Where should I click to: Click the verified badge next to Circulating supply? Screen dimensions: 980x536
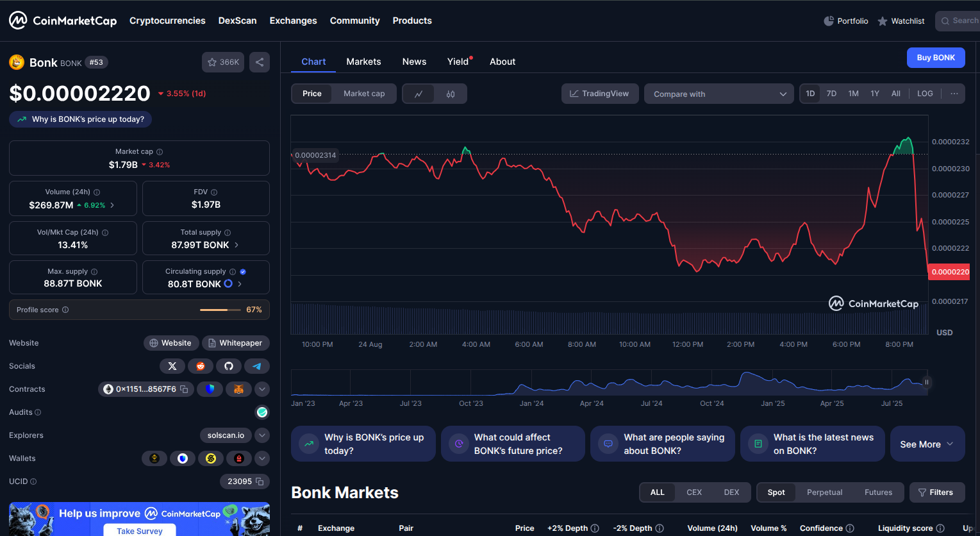[x=243, y=272]
